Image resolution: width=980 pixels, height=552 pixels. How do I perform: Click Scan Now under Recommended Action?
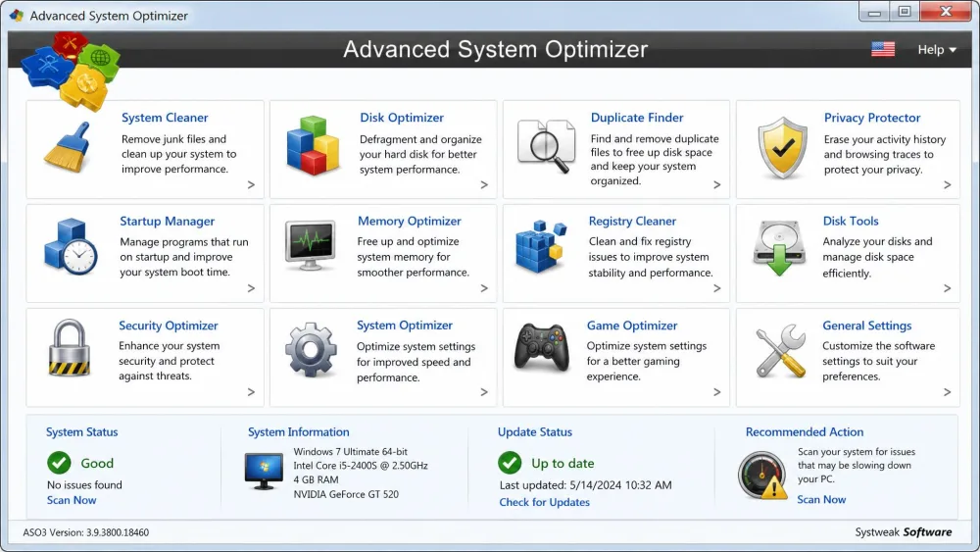click(x=821, y=499)
